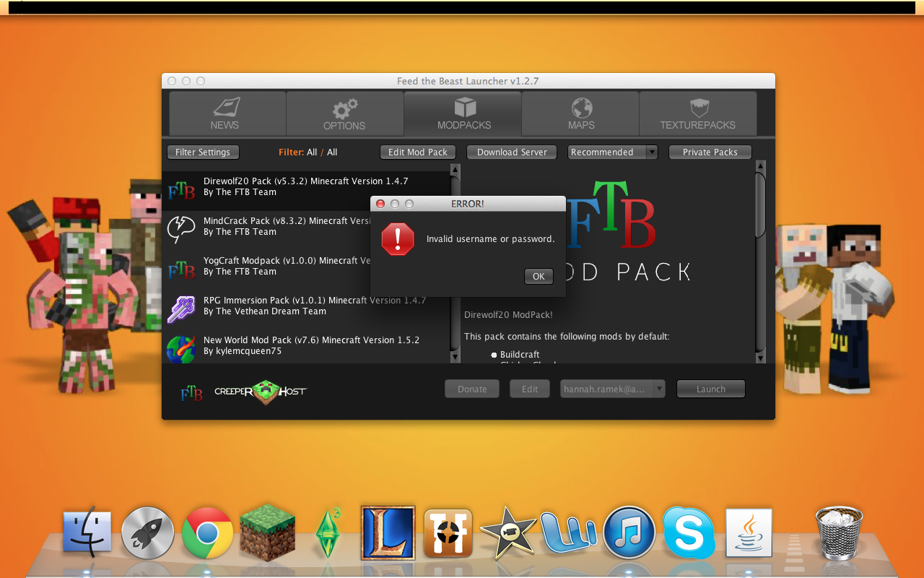Image resolution: width=924 pixels, height=578 pixels.
Task: Click the 'By The Vethean Dream Team' author line
Action: pyautogui.click(x=265, y=311)
